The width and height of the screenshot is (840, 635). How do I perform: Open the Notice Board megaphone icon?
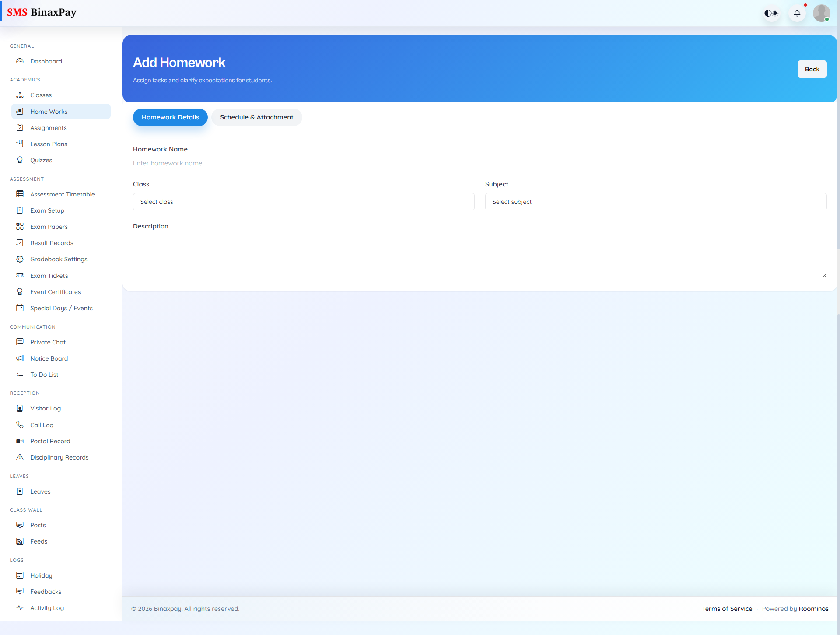(x=20, y=358)
